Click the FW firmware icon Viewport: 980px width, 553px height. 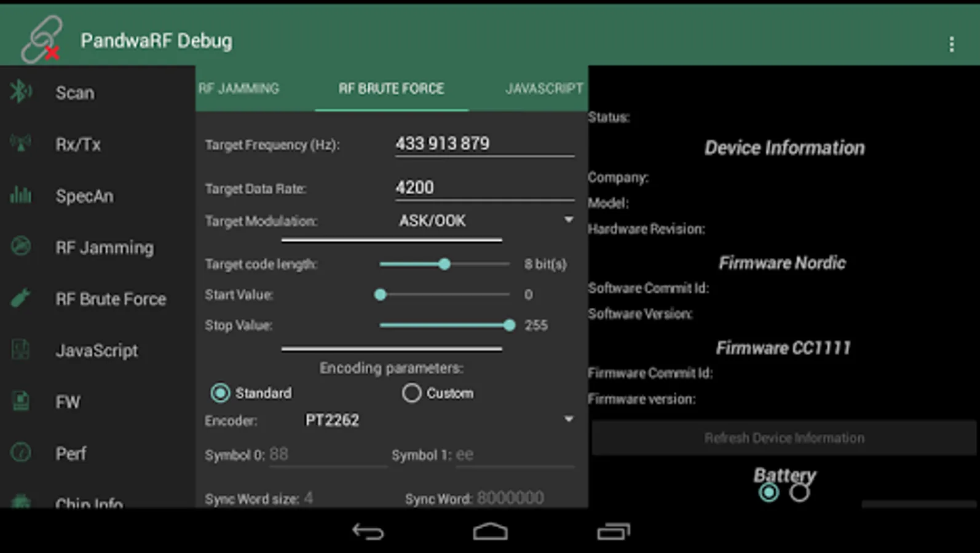click(x=20, y=401)
